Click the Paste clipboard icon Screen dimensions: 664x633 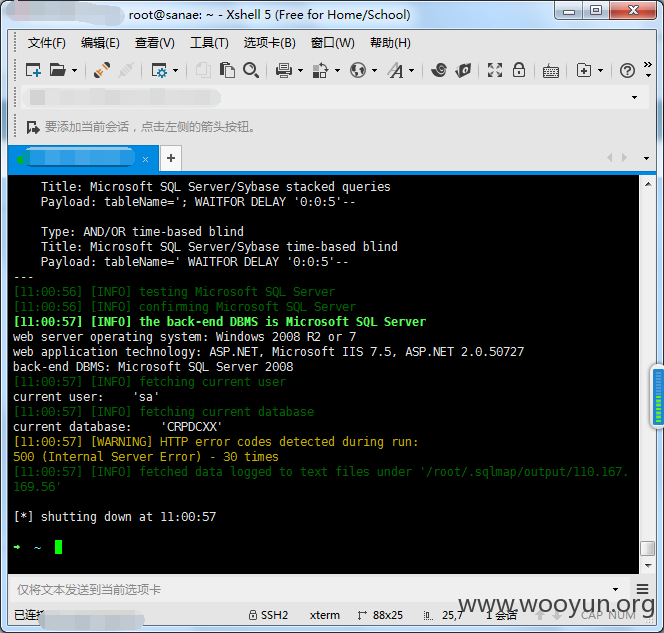(227, 70)
